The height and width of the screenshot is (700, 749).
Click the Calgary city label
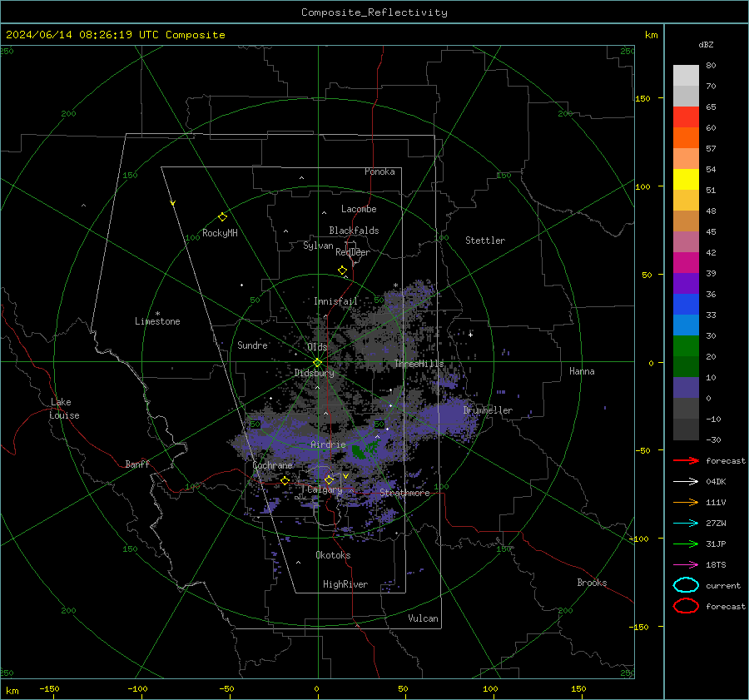pyautogui.click(x=325, y=489)
